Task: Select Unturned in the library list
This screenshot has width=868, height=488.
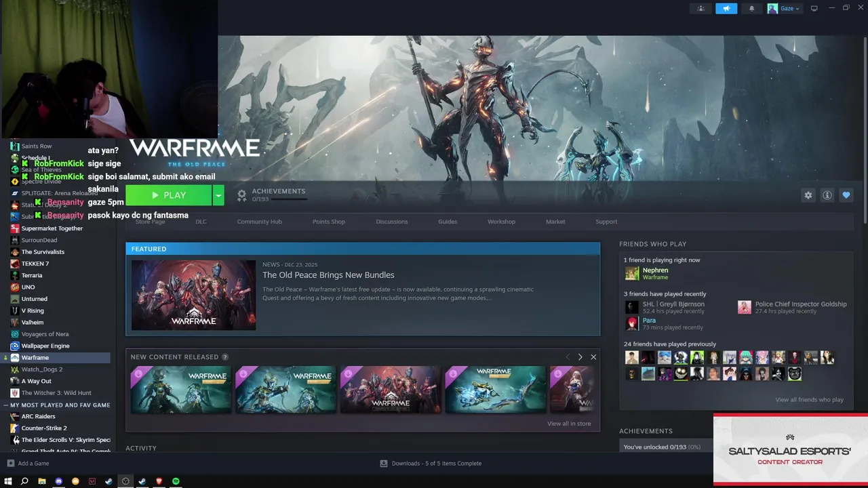Action: click(x=35, y=299)
